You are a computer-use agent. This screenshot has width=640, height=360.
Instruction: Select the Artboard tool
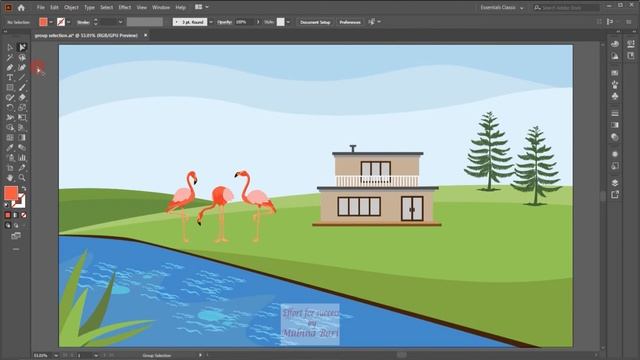tap(10, 168)
